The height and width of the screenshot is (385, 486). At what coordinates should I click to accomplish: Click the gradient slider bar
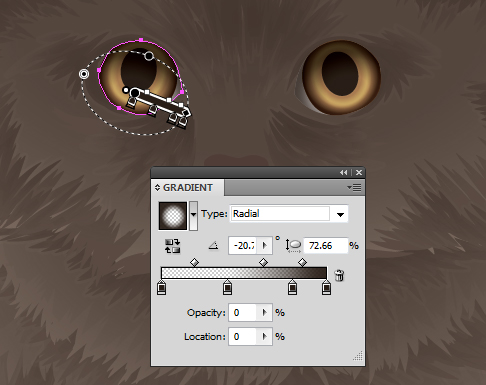pos(244,273)
